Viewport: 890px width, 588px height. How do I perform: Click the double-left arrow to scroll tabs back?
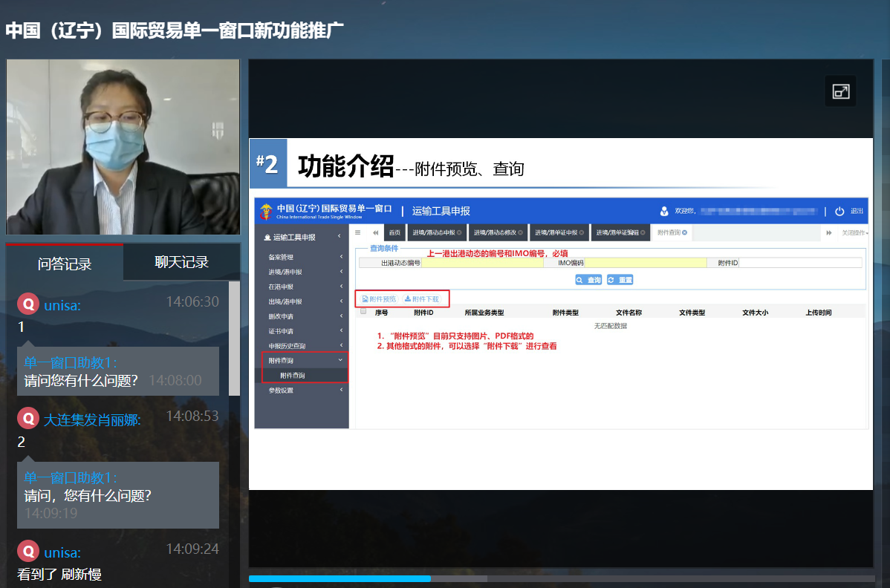pos(376,232)
